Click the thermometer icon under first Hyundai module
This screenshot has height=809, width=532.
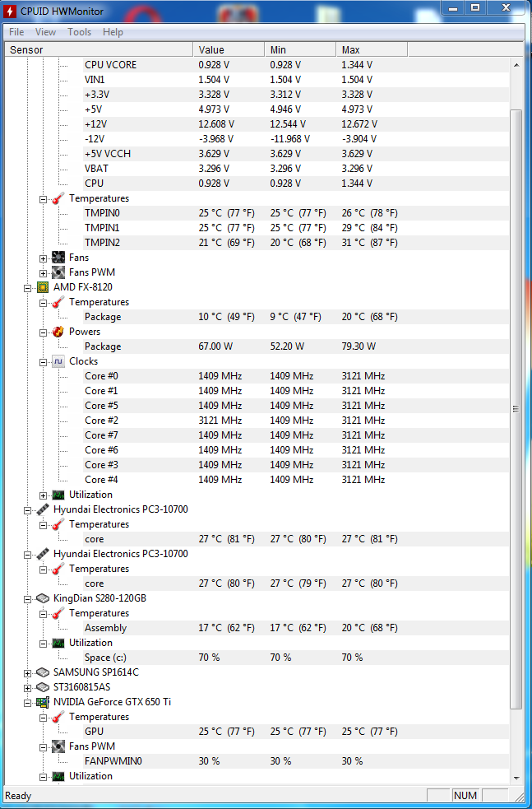tap(58, 524)
